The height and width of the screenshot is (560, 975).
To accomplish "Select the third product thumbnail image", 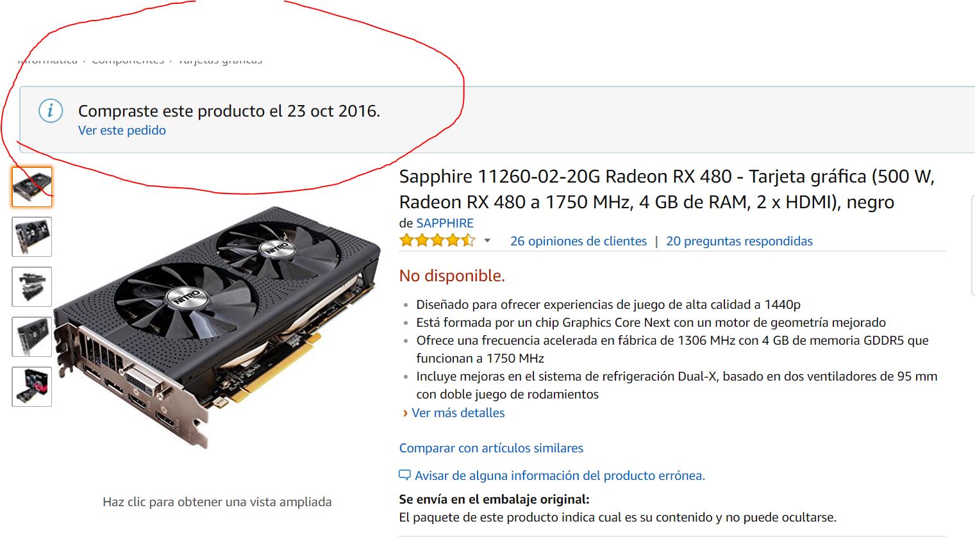I will pyautogui.click(x=32, y=287).
